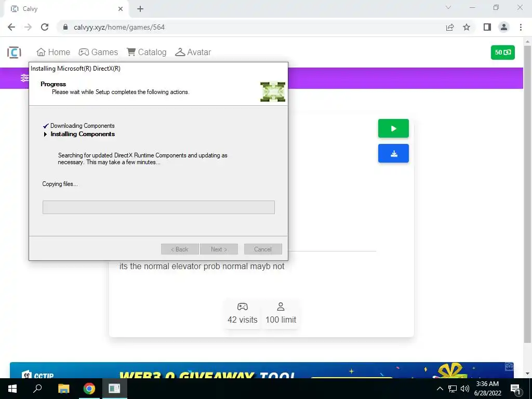532x399 pixels.
Task: Click the 100 limit stat card
Action: click(281, 313)
